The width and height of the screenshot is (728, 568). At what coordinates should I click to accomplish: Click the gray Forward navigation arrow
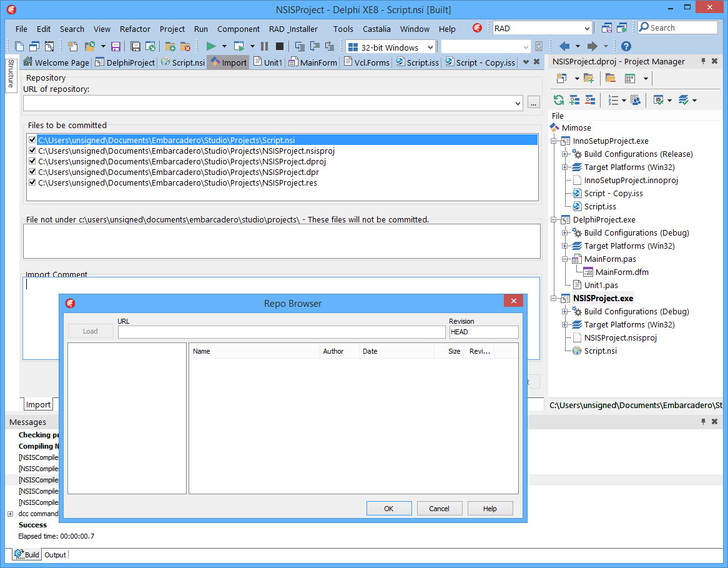click(x=592, y=46)
